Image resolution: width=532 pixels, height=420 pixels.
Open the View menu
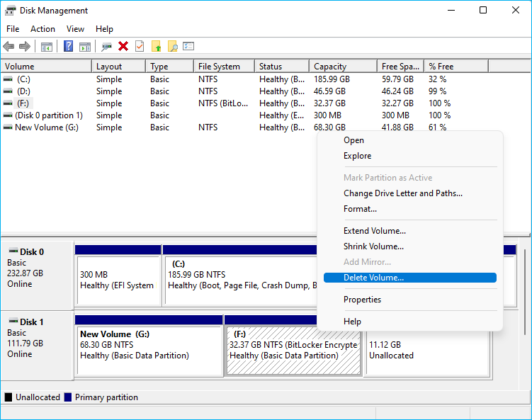(x=75, y=29)
